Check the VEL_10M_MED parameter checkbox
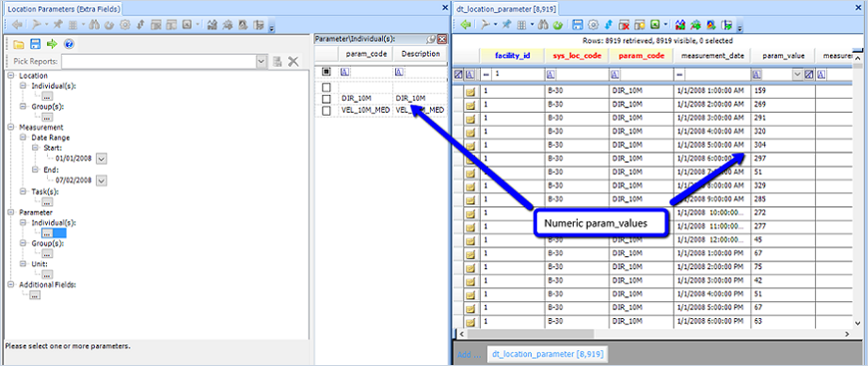 (326, 110)
